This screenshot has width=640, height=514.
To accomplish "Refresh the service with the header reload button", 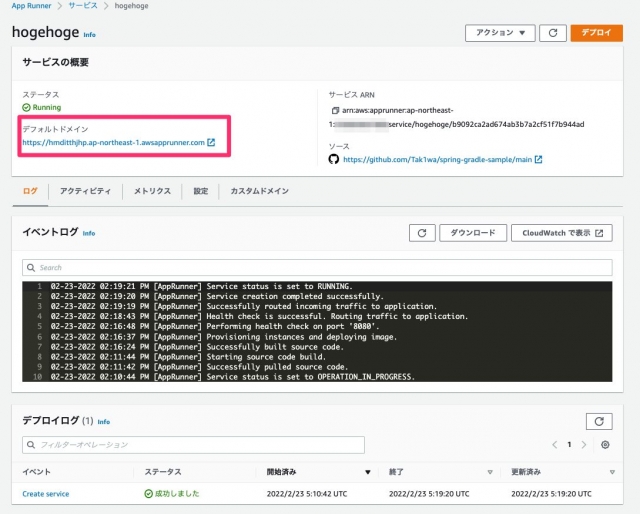I will [553, 33].
